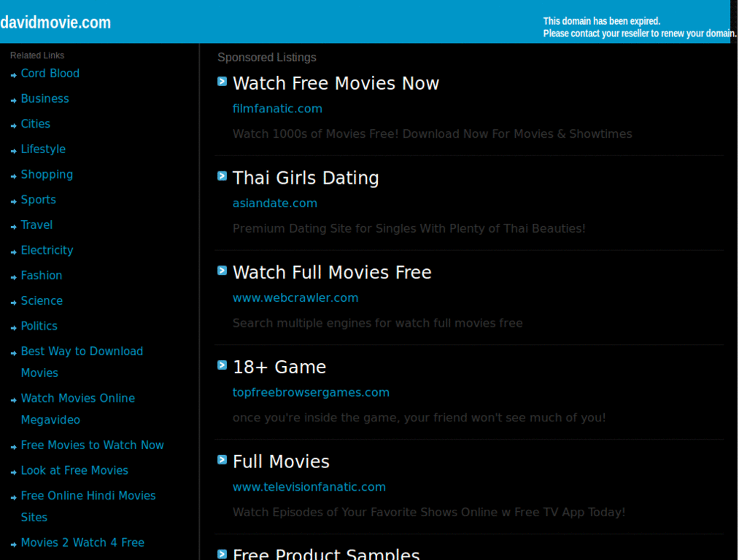The height and width of the screenshot is (560, 747).
Task: Click the small arrow bullet before Lifestyle
Action: 13,151
